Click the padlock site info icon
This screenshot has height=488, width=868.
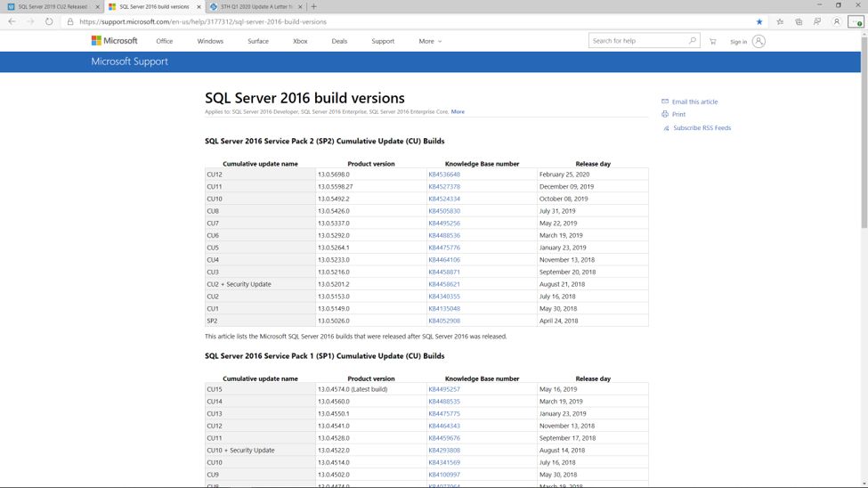(70, 21)
